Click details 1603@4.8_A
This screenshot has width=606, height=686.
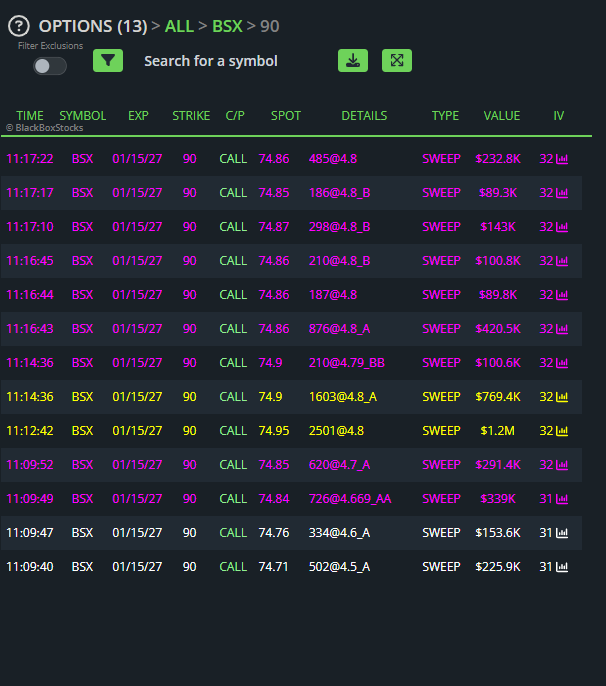pos(343,397)
